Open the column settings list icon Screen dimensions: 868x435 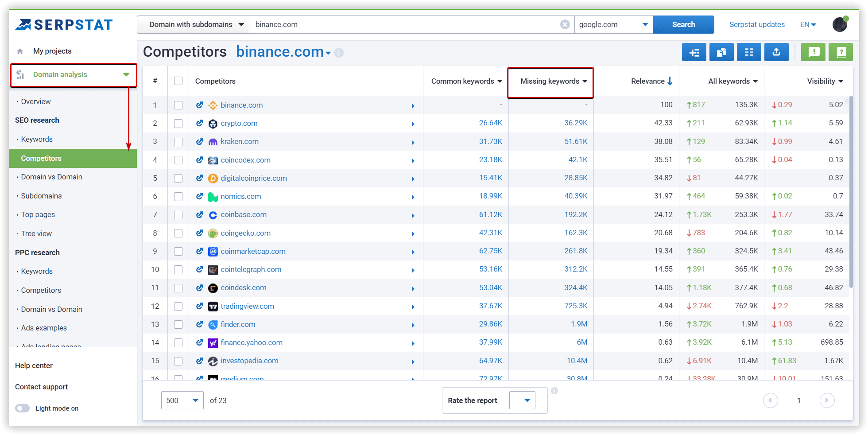click(x=749, y=52)
